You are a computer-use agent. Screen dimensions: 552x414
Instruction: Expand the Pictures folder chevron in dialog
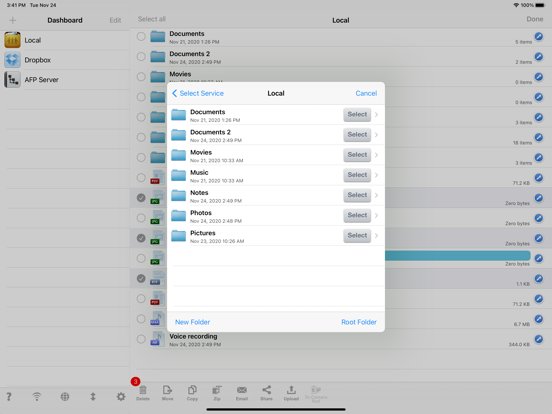click(x=376, y=236)
